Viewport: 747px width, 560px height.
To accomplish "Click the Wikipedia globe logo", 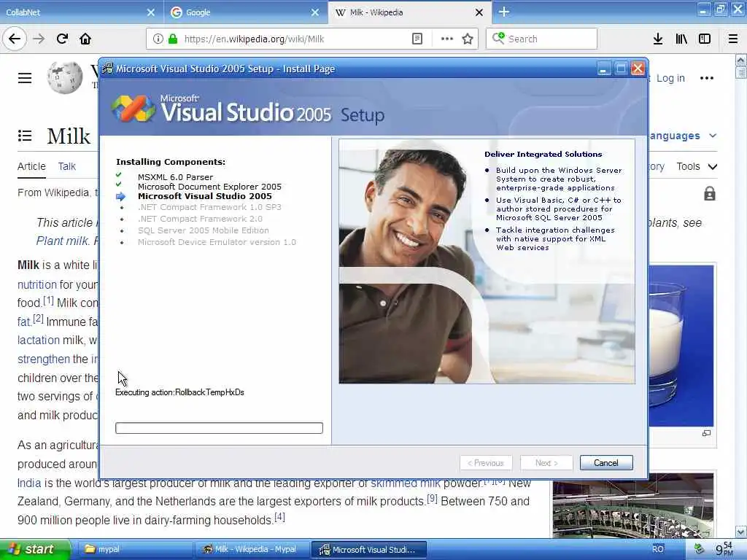I will (65, 77).
